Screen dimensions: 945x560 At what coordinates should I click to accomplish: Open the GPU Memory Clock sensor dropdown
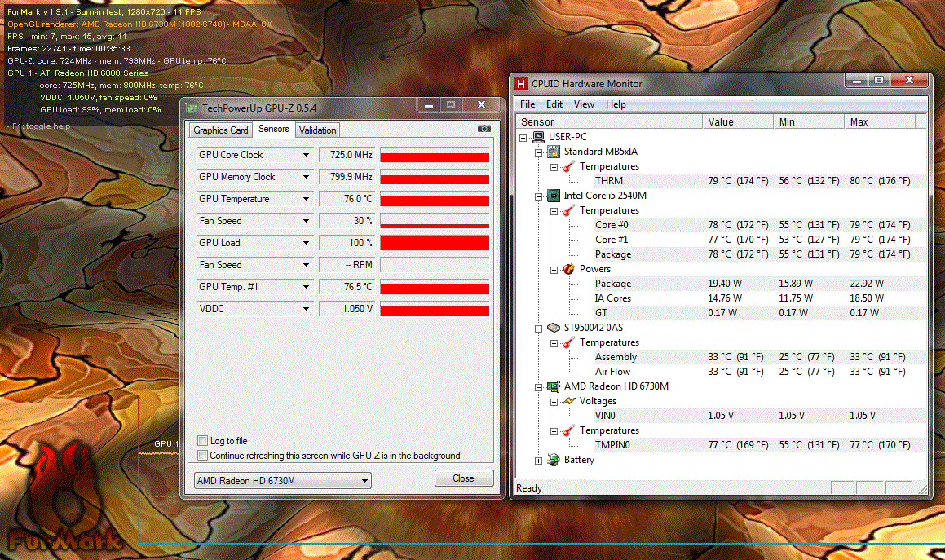306,177
